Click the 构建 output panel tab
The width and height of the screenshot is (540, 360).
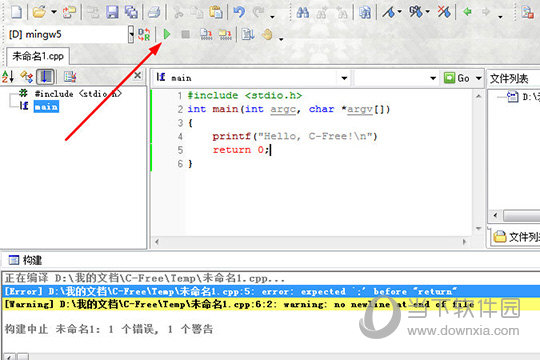click(25, 260)
